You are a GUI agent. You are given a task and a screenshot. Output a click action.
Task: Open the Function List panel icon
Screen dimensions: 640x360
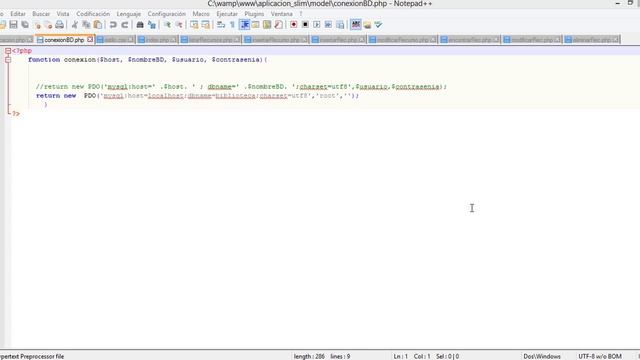click(x=279, y=25)
